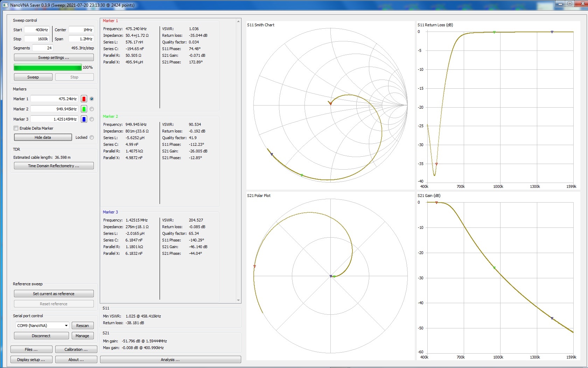Click the Hide data button
The height and width of the screenshot is (368, 588).
43,137
